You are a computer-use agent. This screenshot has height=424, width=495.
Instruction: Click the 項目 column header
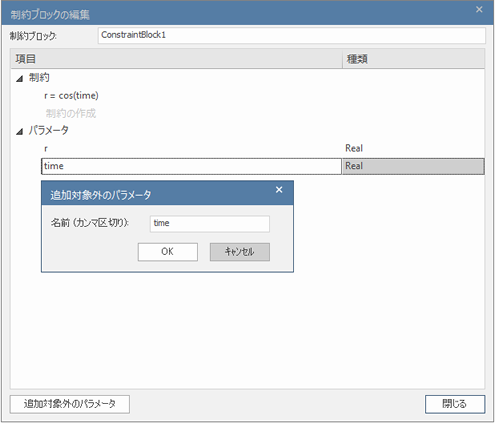pyautogui.click(x=176, y=59)
